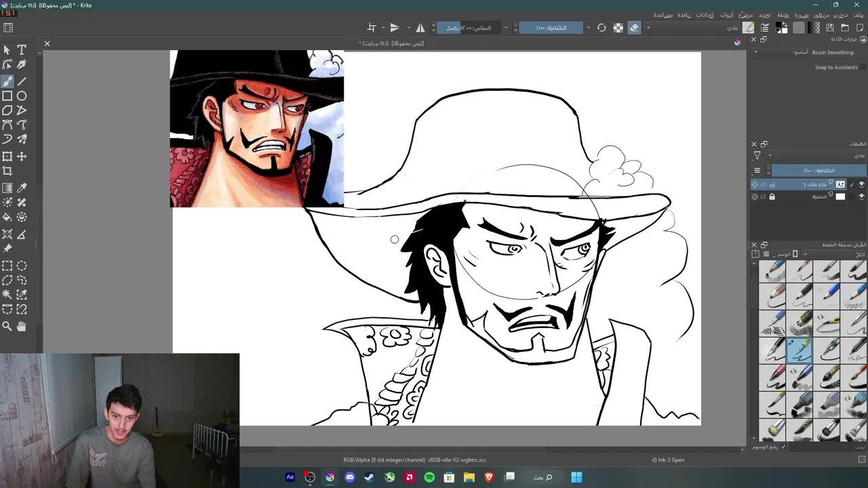Expand the vertical mirror options arrow

pyautogui.click(x=383, y=28)
